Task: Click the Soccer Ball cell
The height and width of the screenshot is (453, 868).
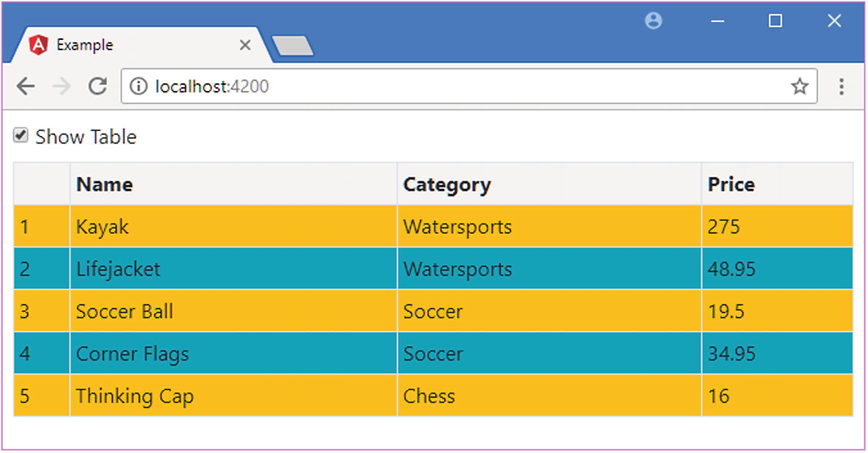Action: click(x=124, y=311)
